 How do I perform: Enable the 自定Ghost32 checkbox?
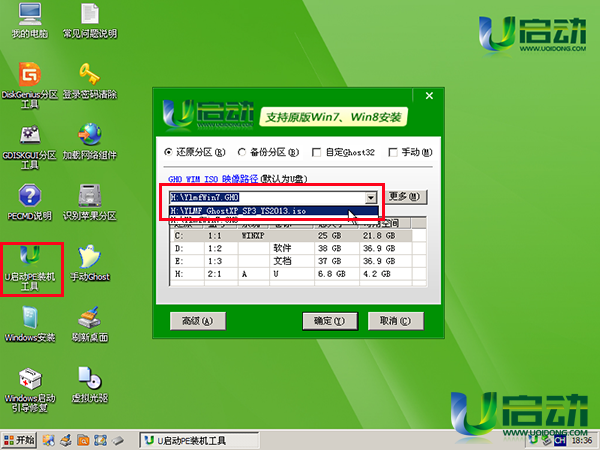pos(317,153)
